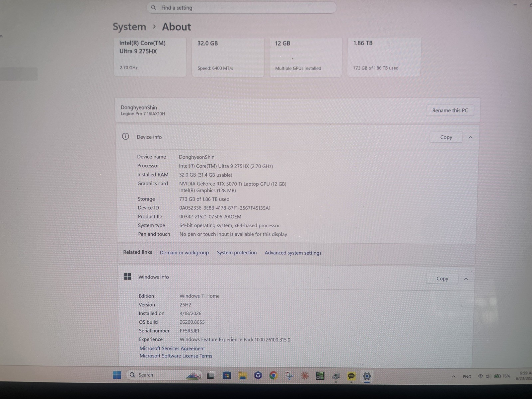The image size is (532, 399).
Task: Click the 'No pen or touch input' text
Action: click(233, 234)
